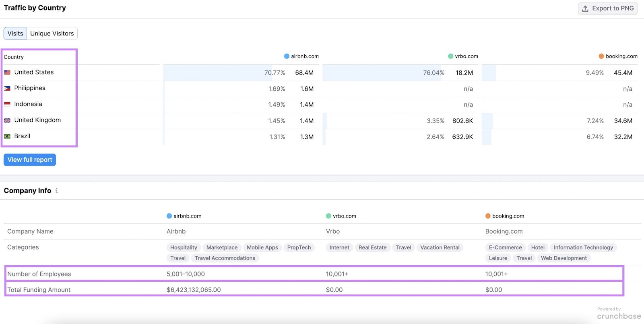The width and height of the screenshot is (644, 324).
Task: Click the Vacation Rental category tag
Action: pos(440,247)
